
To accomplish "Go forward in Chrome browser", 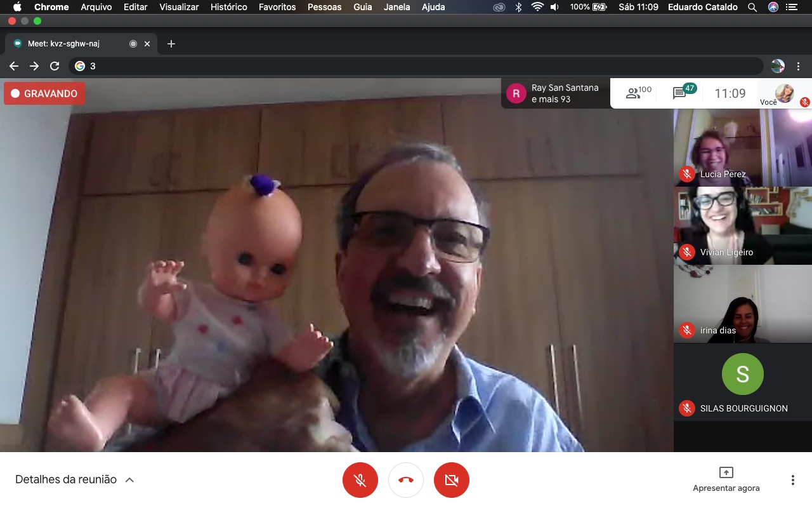I will coord(34,66).
